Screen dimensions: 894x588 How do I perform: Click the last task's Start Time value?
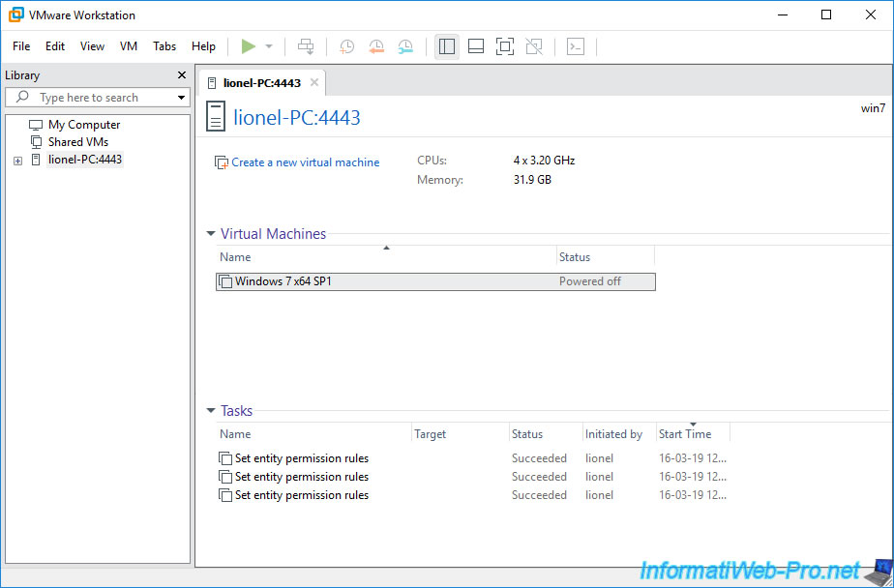(693, 495)
